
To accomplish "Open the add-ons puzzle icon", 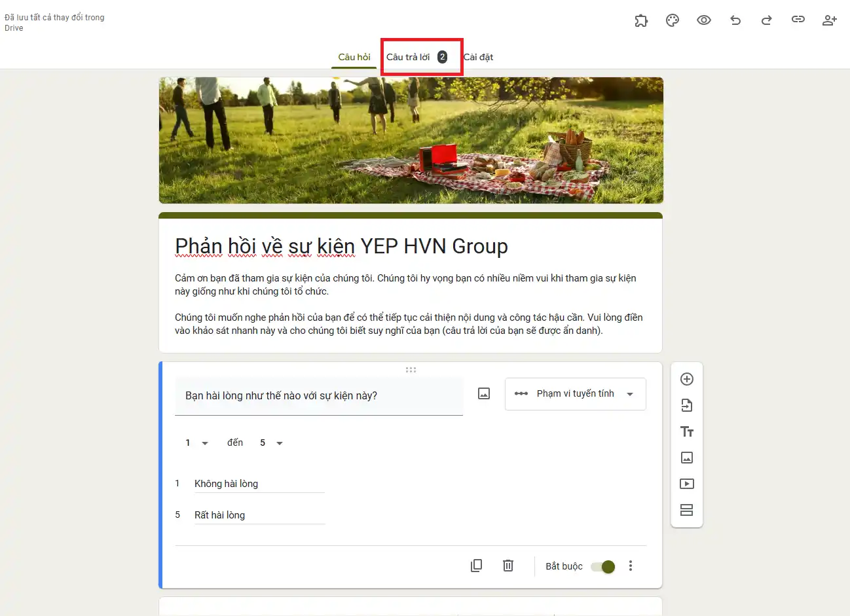I will (x=641, y=20).
